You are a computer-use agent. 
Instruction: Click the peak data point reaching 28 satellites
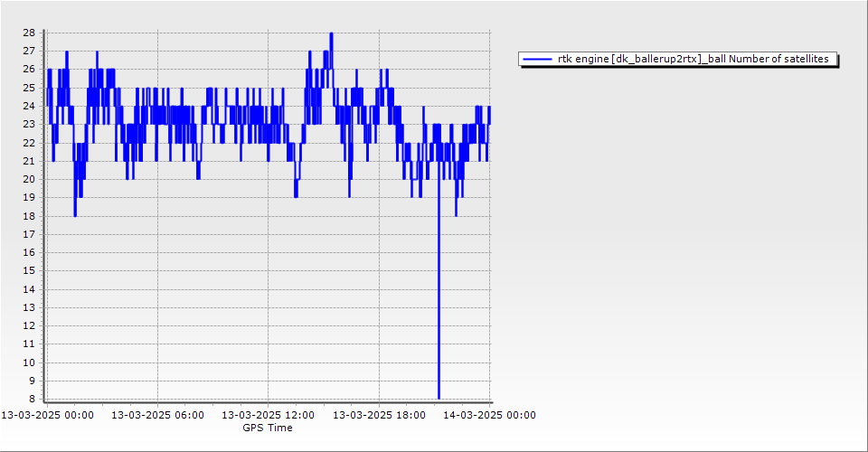331,33
